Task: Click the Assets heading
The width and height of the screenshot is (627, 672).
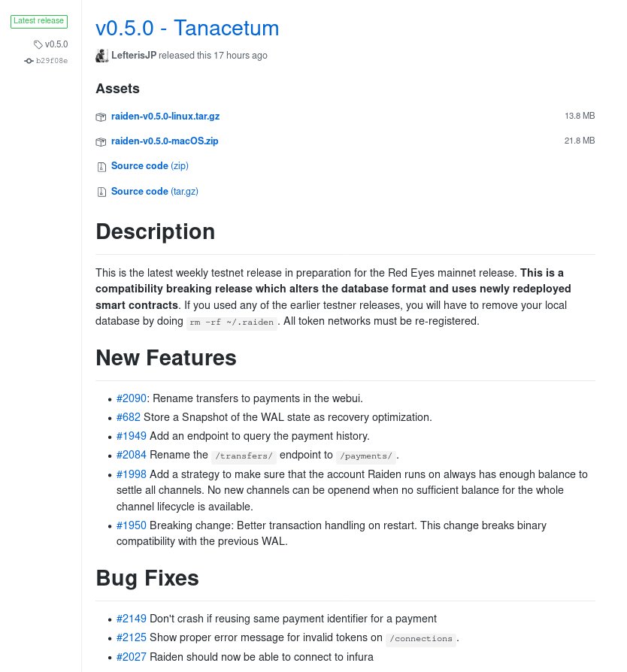Action: (118, 89)
